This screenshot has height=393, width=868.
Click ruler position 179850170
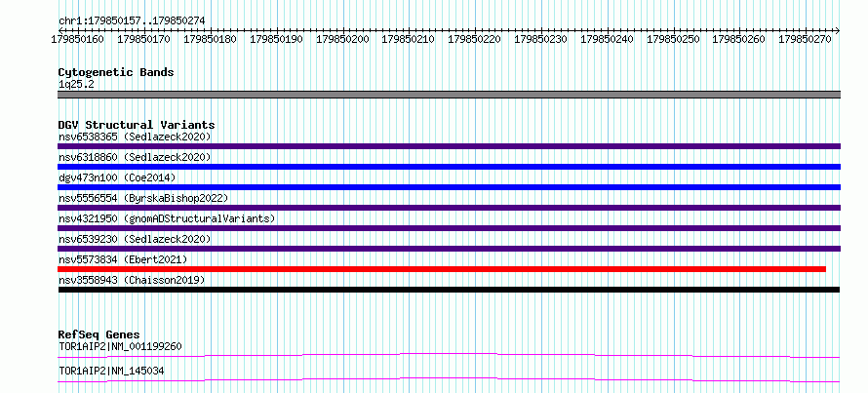coord(144,39)
